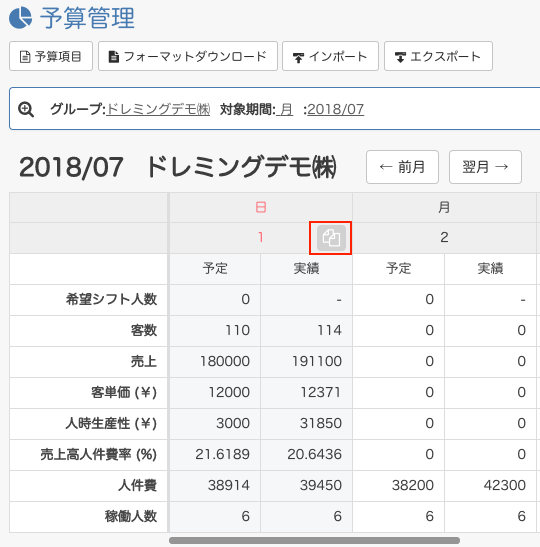This screenshot has width=540, height=547.
Task: Go to next month with 翌月 button
Action: [485, 167]
